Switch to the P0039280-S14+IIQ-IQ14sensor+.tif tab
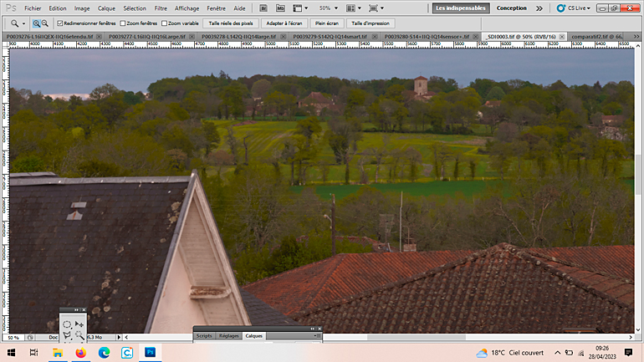The image size is (644, 362). point(427,37)
